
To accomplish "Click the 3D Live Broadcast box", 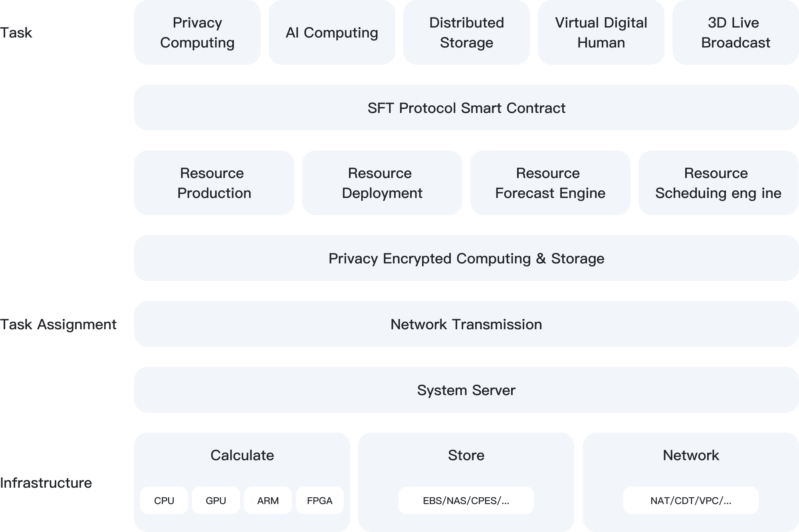I will tap(736, 32).
